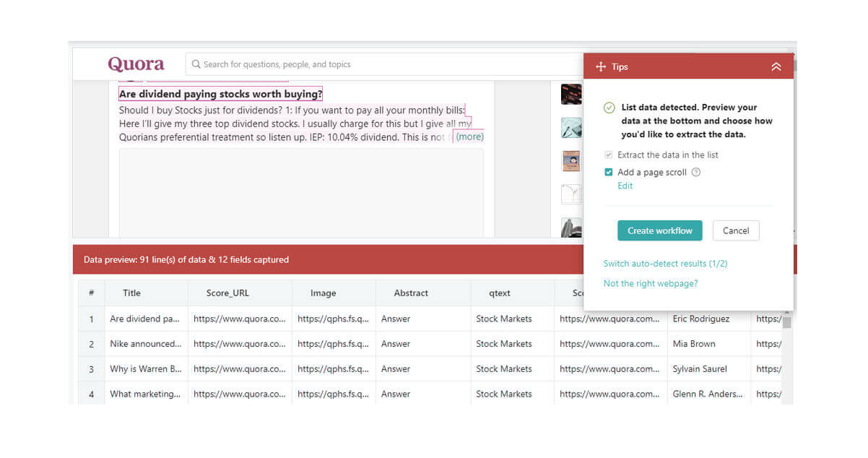Screen dimensions: 868x458
Task: Toggle the Add a page scroll checkbox
Action: [609, 172]
